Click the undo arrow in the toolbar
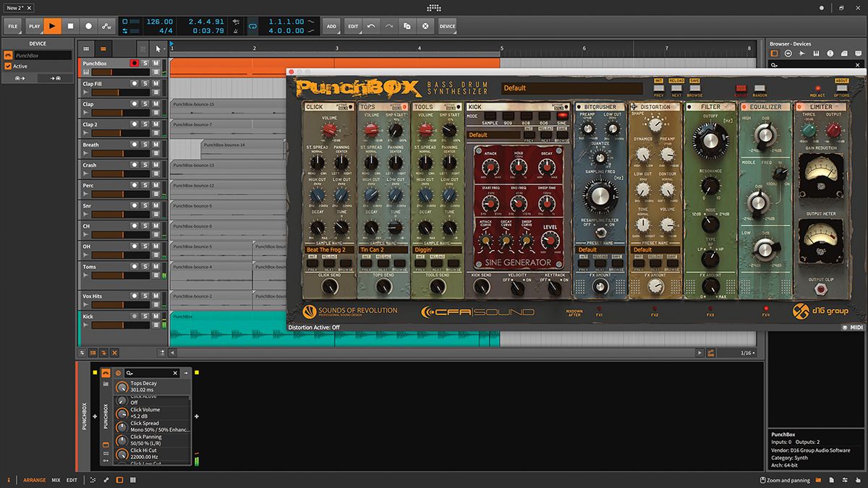This screenshot has width=868, height=488. [x=371, y=26]
